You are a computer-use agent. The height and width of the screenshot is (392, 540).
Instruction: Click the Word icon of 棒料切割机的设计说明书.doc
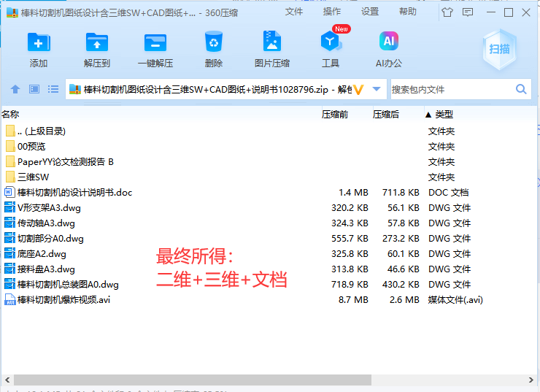pos(9,192)
